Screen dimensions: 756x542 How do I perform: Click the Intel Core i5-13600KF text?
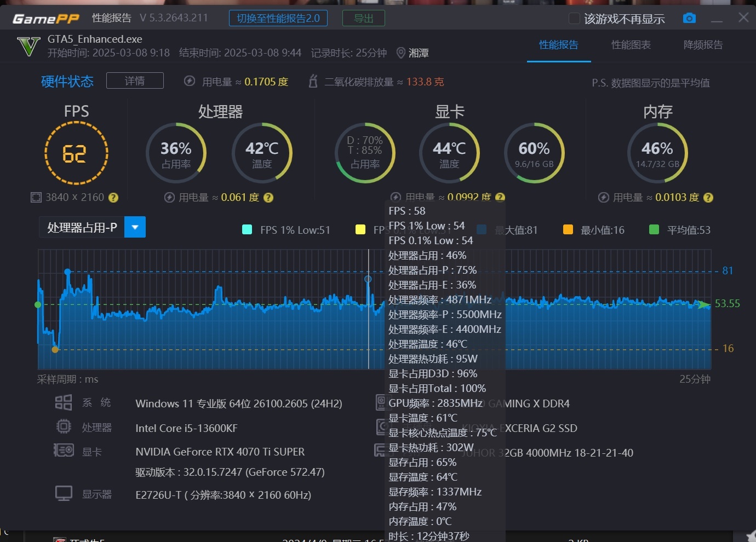coord(186,428)
